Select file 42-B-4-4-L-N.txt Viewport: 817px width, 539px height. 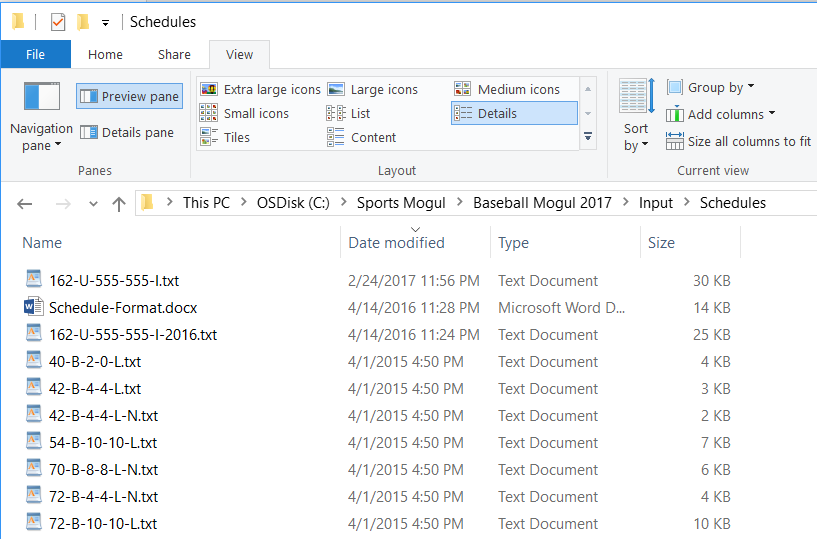tap(103, 416)
